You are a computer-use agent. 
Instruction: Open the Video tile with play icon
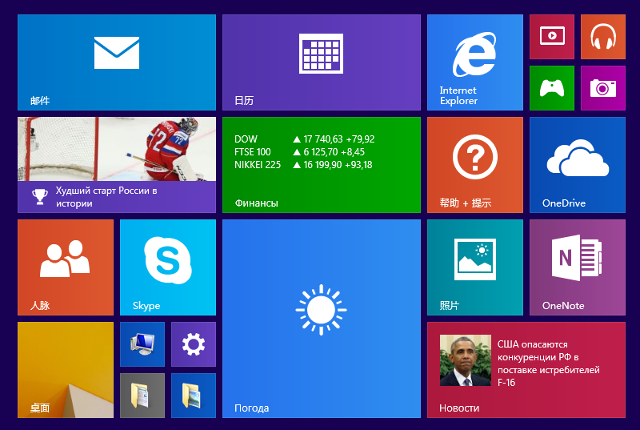552,37
